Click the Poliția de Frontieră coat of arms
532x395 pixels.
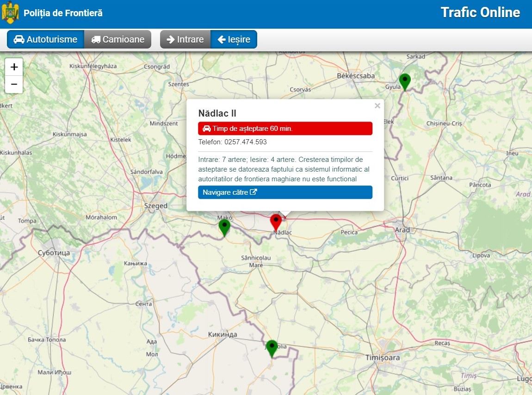coord(10,13)
